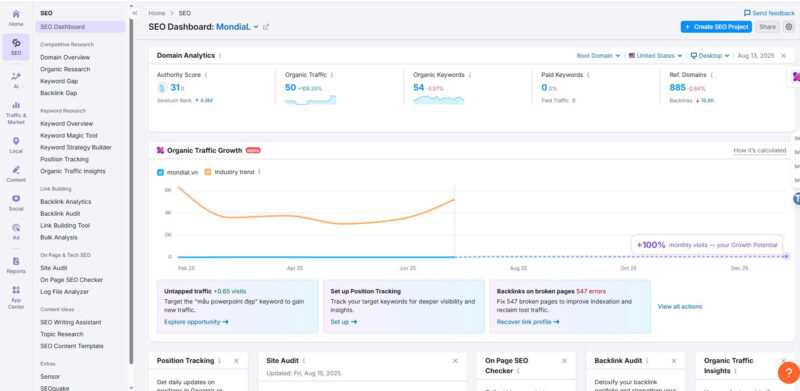Open Backlink Analytics in the sidebar

pyautogui.click(x=66, y=202)
